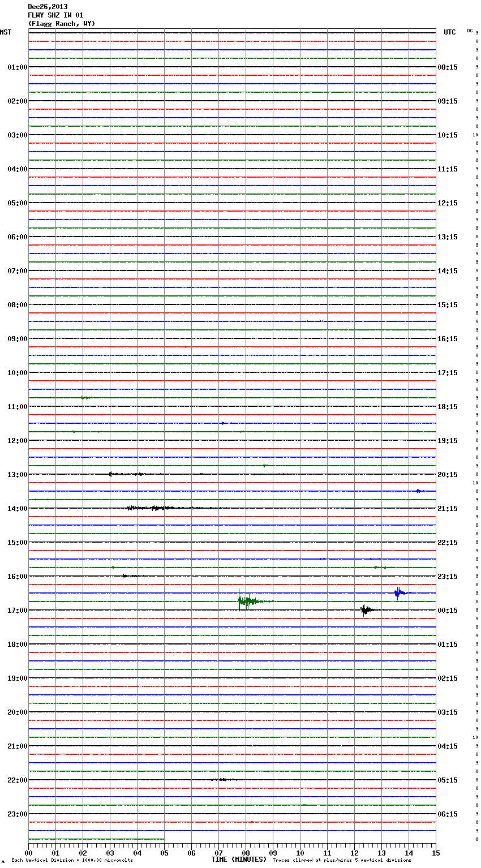Select the 19:00 MST time label
Screen dimensions: 481x868
17,678
